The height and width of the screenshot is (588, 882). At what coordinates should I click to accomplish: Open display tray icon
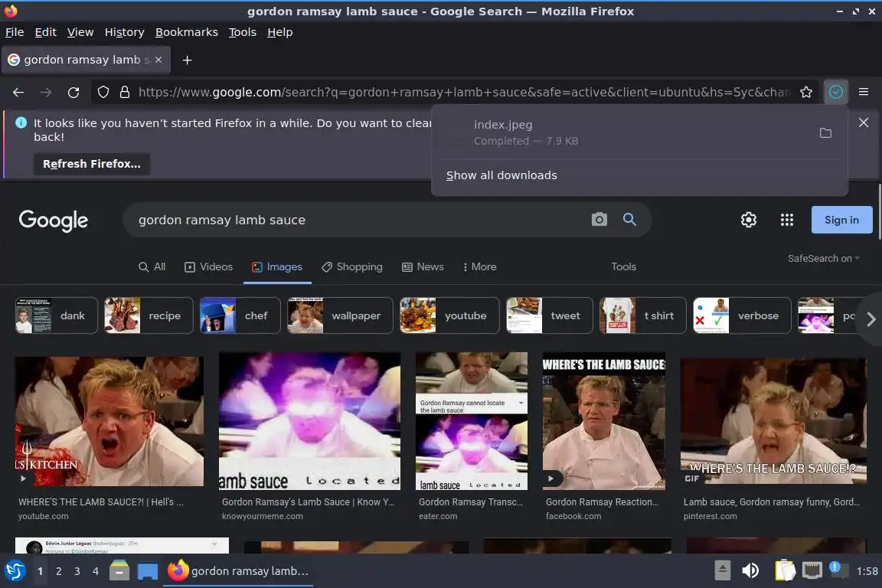coord(812,570)
